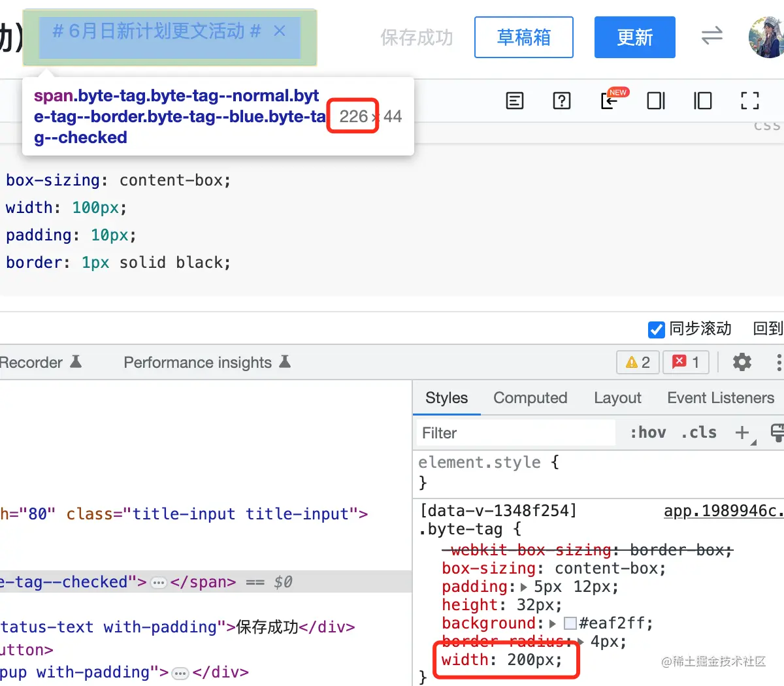Screen dimensions: 784x686
Task: Show the right-side preview-only layout icon
Action: coord(656,101)
